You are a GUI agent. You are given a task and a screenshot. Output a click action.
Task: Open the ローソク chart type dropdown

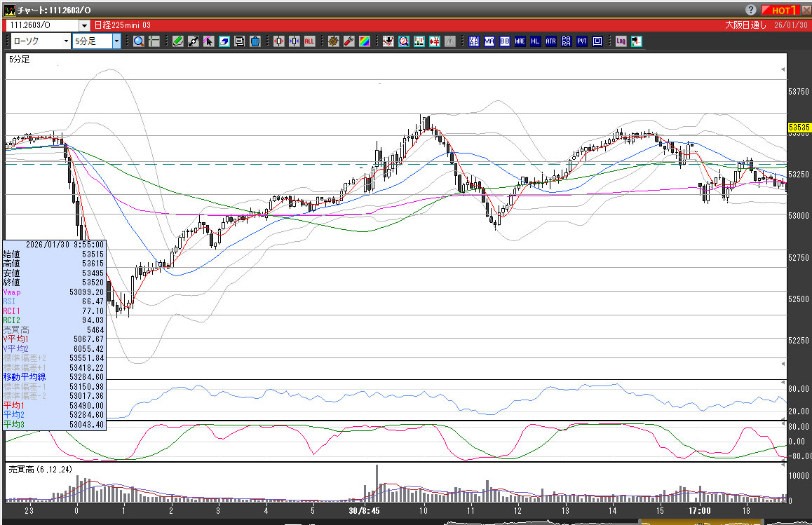(66, 41)
